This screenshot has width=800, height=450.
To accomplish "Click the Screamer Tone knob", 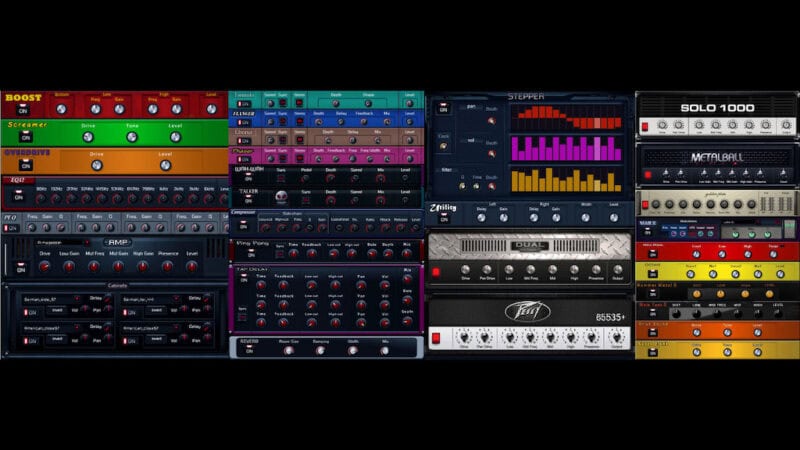I will tap(132, 137).
